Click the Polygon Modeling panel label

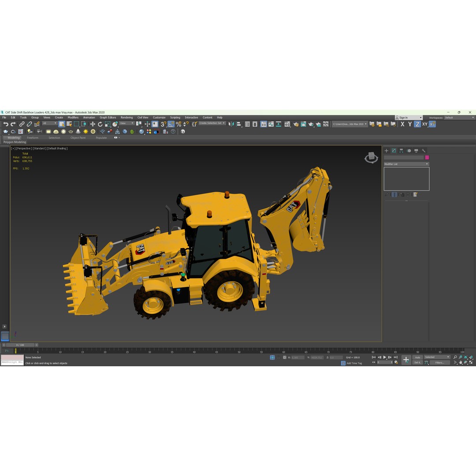[15, 142]
